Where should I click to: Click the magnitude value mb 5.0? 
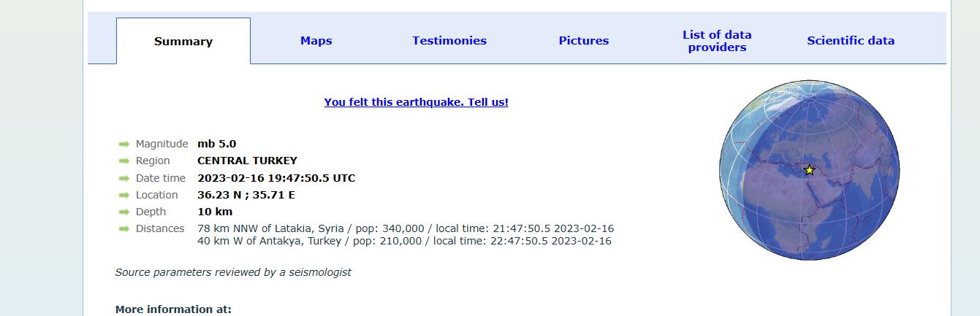click(x=217, y=144)
